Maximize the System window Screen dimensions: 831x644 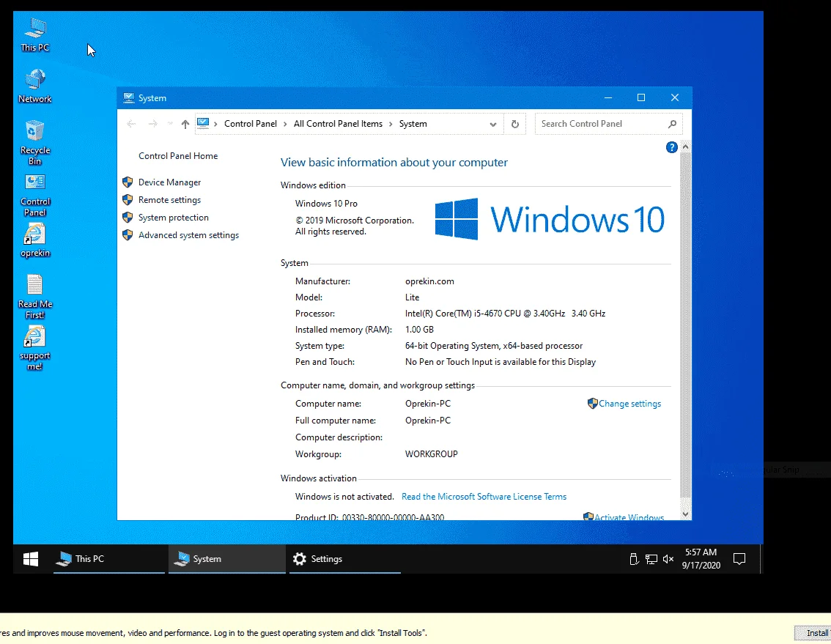(x=641, y=97)
